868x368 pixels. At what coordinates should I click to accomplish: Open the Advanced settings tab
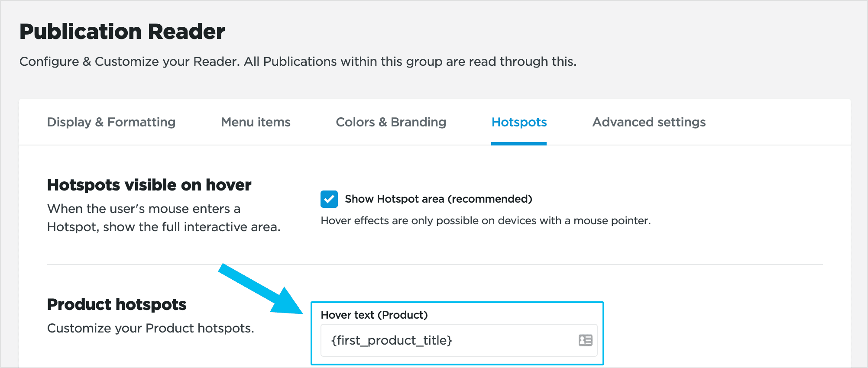pos(649,122)
